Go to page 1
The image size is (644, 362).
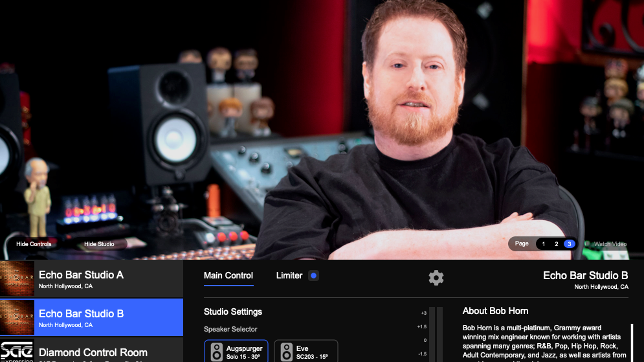click(544, 244)
